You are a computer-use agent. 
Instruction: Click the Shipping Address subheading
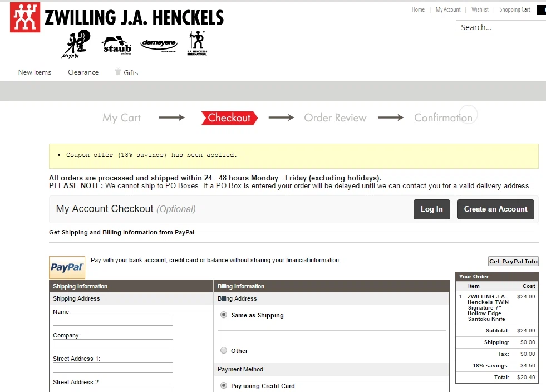point(76,298)
